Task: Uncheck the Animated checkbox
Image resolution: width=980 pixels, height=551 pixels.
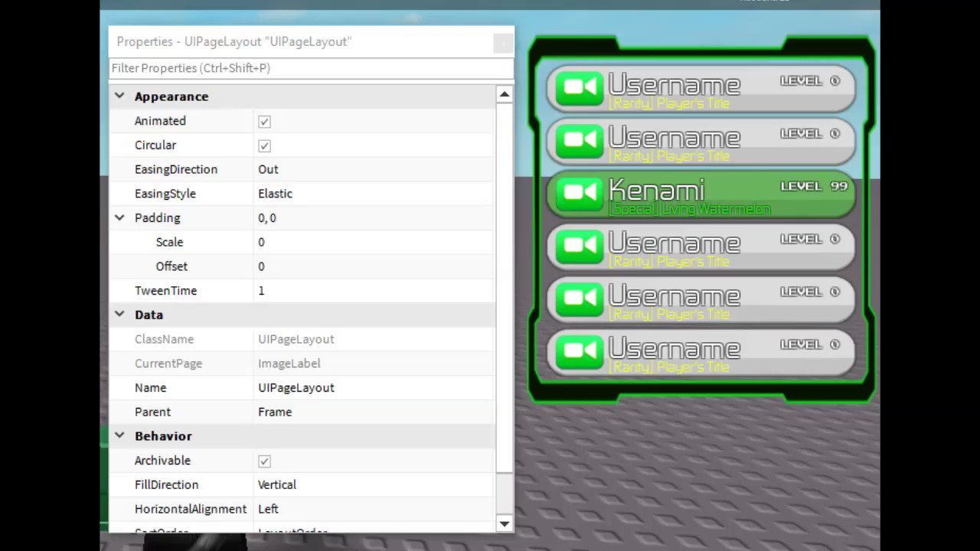Action: (x=264, y=121)
